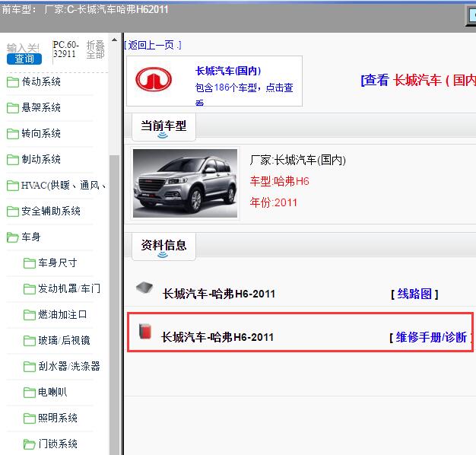Viewport: 476px width, 455px height.
Task: Collapse the open 车身 folder icon
Action: 13,237
